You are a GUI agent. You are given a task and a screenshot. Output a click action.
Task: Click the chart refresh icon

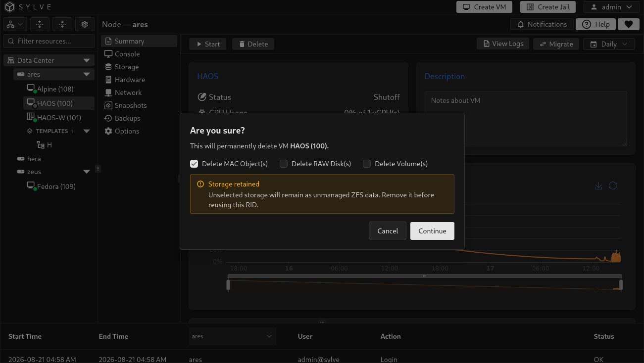[x=613, y=185]
